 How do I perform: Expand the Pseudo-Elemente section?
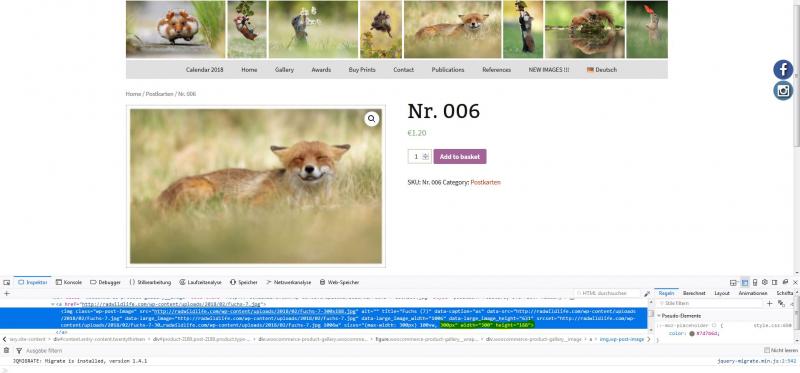tap(659, 316)
